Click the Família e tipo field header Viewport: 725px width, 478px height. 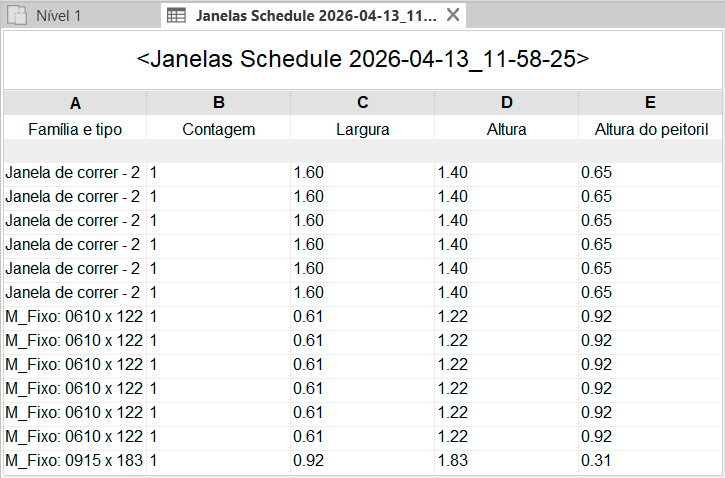pyautogui.click(x=75, y=129)
